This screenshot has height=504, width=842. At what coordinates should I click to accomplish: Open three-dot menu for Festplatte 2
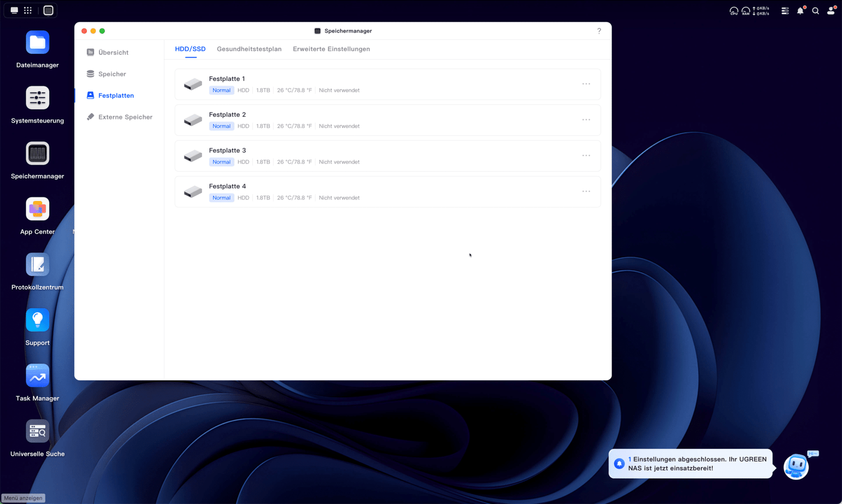tap(586, 120)
